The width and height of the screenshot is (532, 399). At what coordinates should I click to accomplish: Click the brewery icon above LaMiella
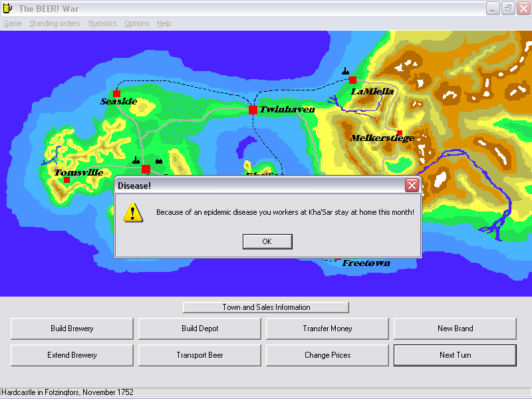[345, 70]
